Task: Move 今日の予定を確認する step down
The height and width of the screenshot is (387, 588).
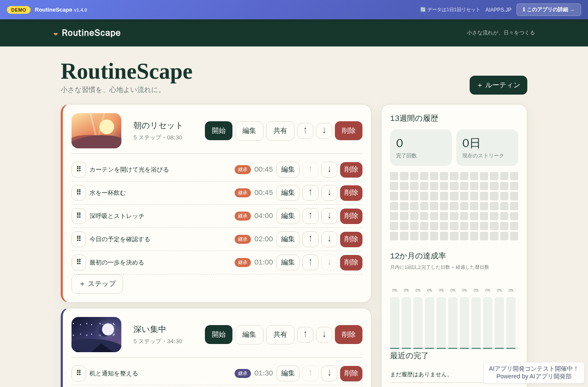Action: pos(329,239)
